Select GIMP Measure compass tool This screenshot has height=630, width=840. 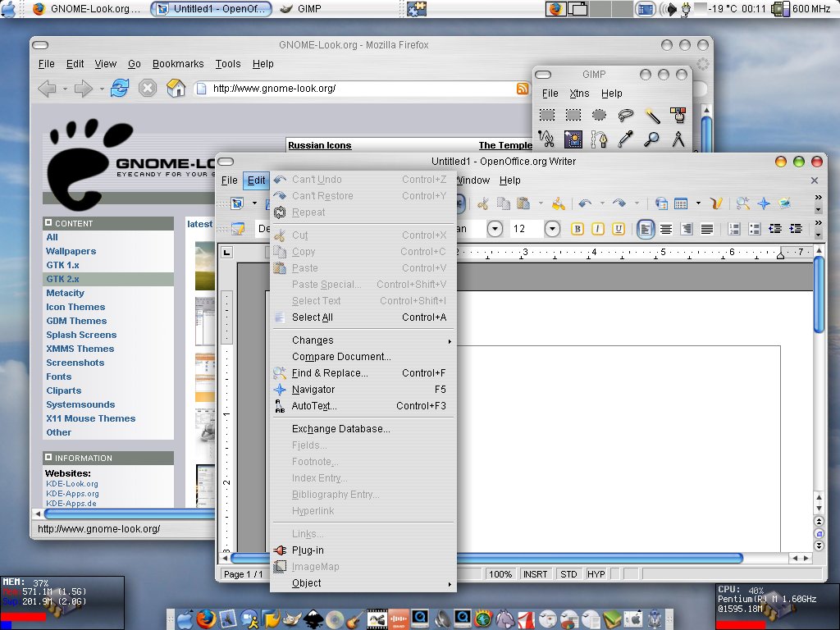(678, 139)
